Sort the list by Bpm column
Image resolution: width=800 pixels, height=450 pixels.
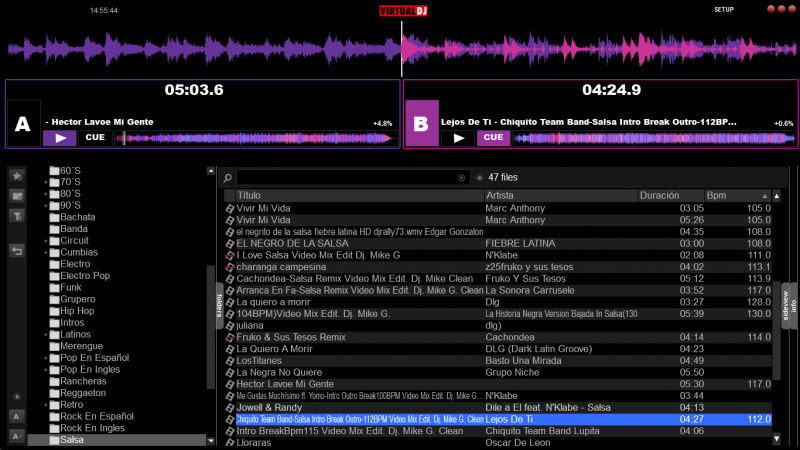728,195
